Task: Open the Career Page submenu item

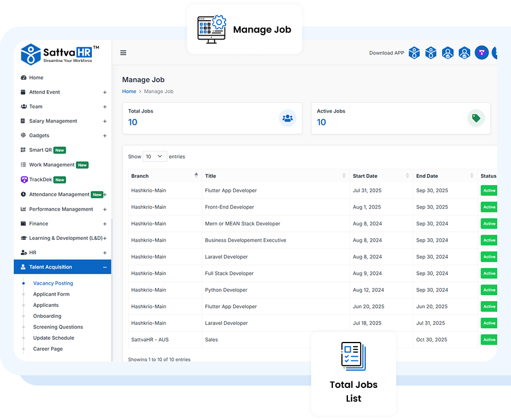Action: [x=48, y=349]
